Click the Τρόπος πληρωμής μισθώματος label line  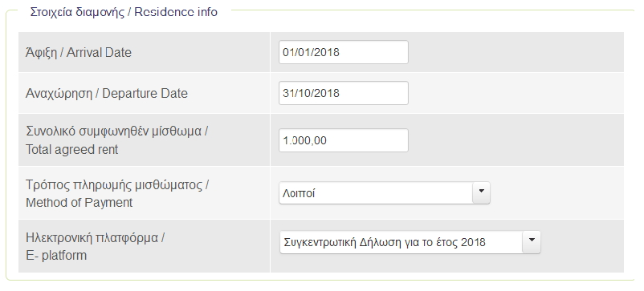[117, 184]
